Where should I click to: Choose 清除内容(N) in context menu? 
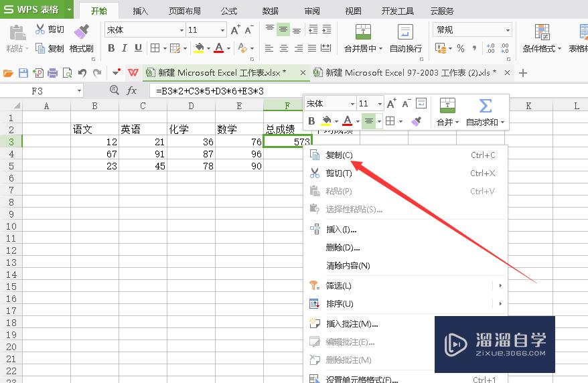405,265
